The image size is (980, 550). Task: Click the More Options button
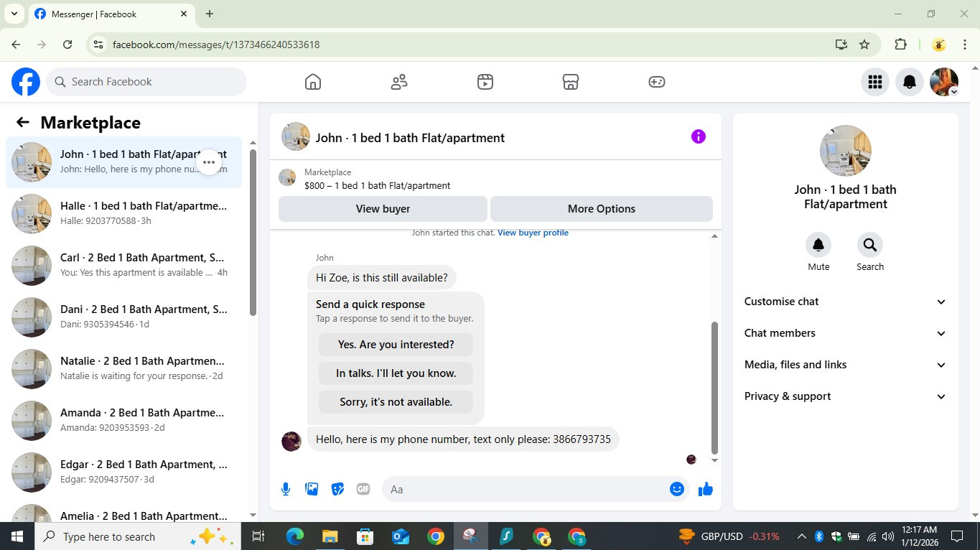click(602, 209)
